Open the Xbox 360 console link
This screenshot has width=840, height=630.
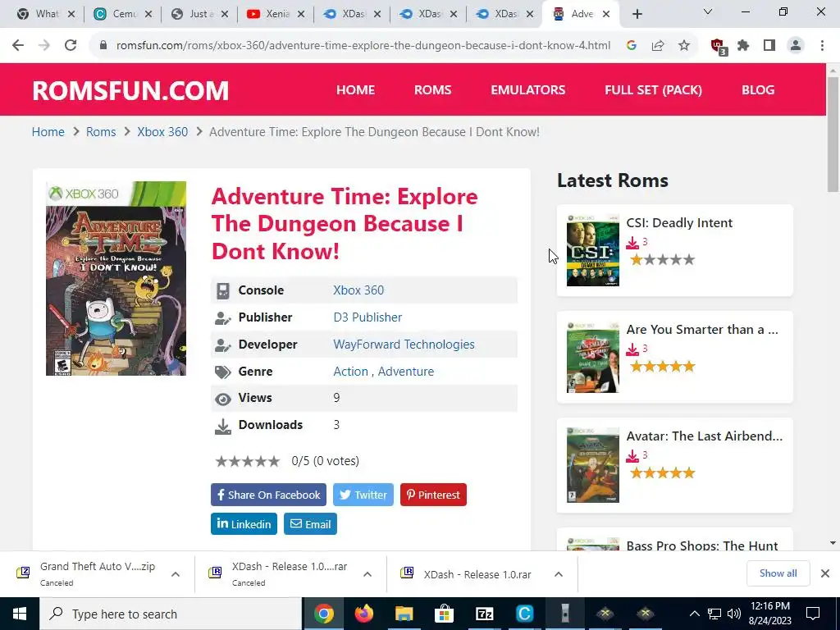pos(358,290)
